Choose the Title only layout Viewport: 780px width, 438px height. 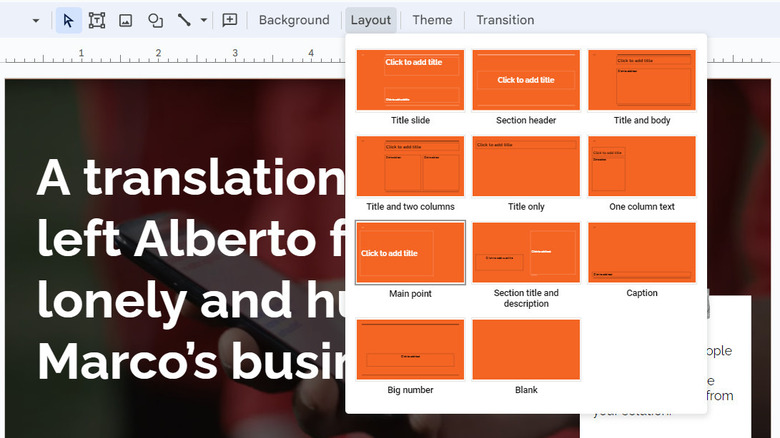coord(526,166)
